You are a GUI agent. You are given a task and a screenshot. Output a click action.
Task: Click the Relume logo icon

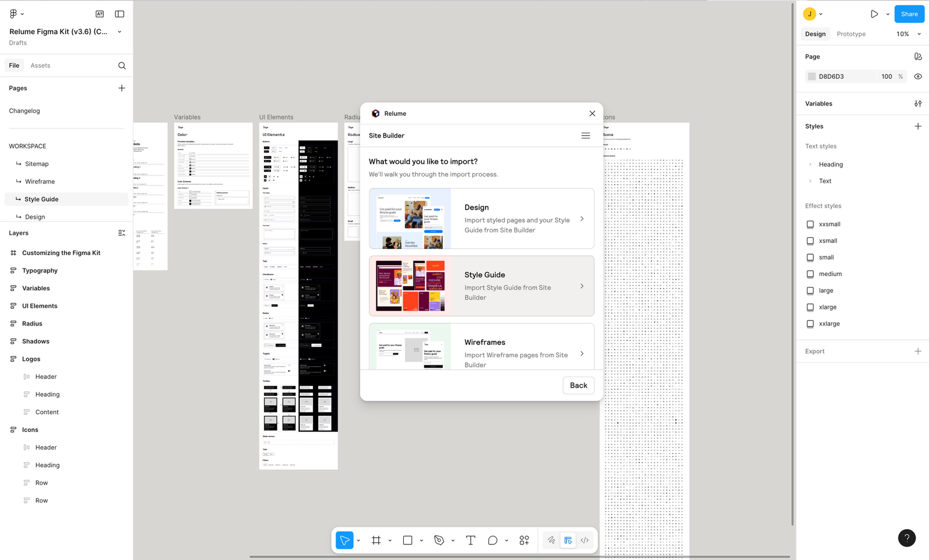coord(375,113)
